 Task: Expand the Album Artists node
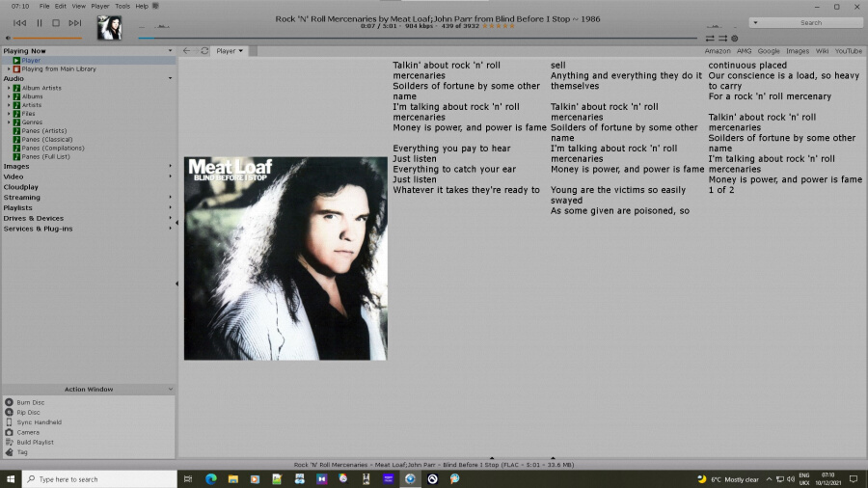pyautogui.click(x=9, y=88)
